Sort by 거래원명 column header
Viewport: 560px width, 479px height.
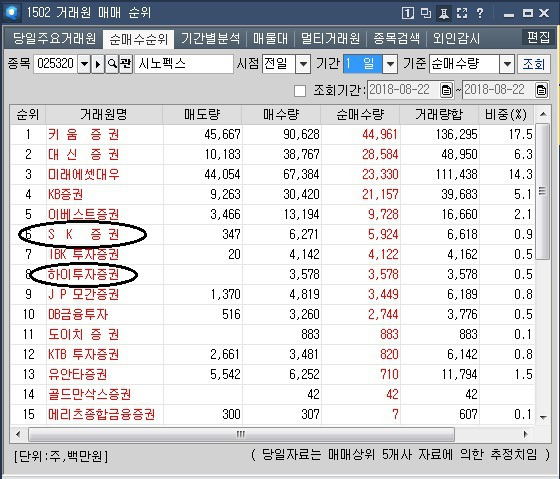click(x=104, y=115)
